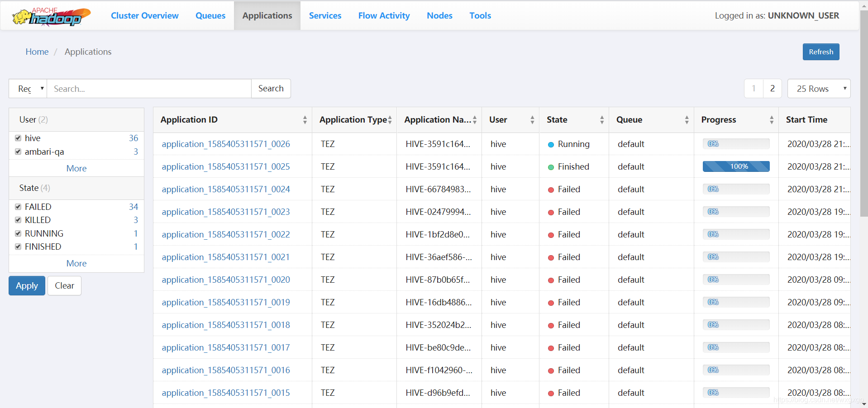Screen dimensions: 868x408
Task: Sort by Application ID column arrows
Action: pos(305,120)
